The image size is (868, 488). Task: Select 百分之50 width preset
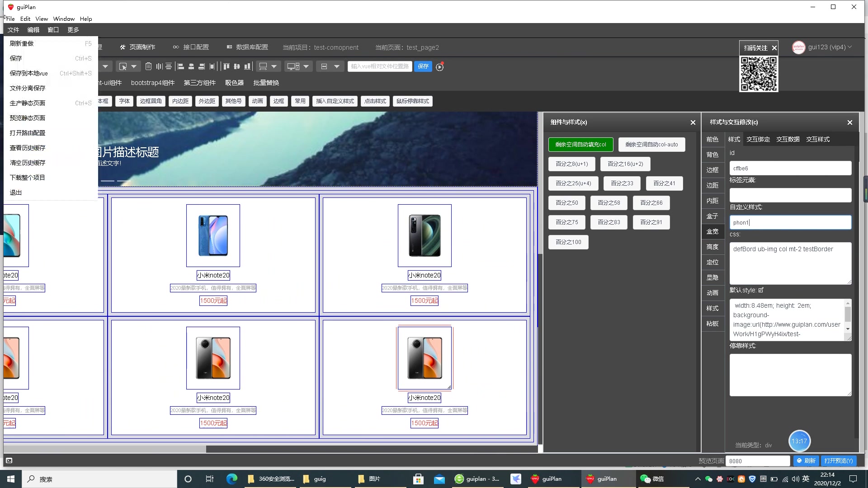tap(567, 202)
